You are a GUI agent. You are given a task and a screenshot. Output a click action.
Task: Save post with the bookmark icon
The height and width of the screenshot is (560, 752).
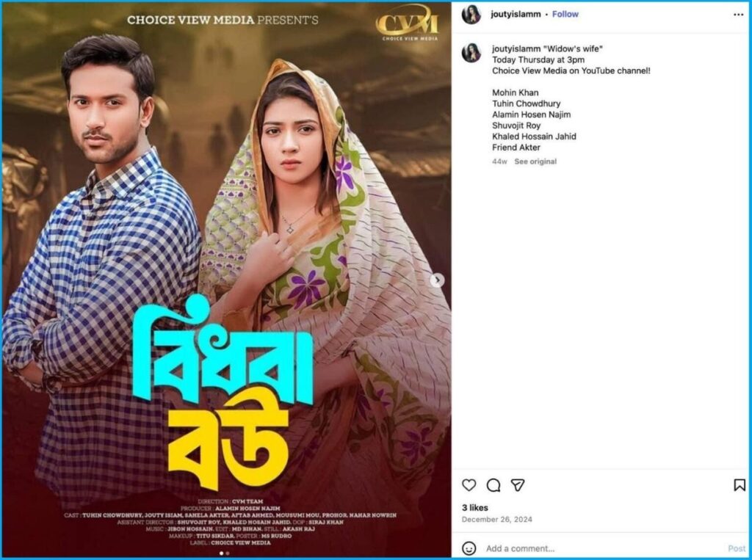click(x=739, y=485)
